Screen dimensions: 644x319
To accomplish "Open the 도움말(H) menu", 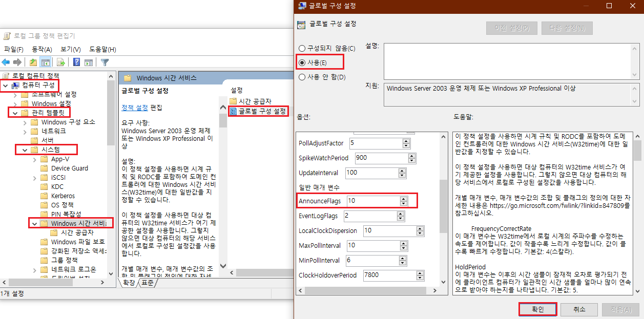I will pos(102,49).
